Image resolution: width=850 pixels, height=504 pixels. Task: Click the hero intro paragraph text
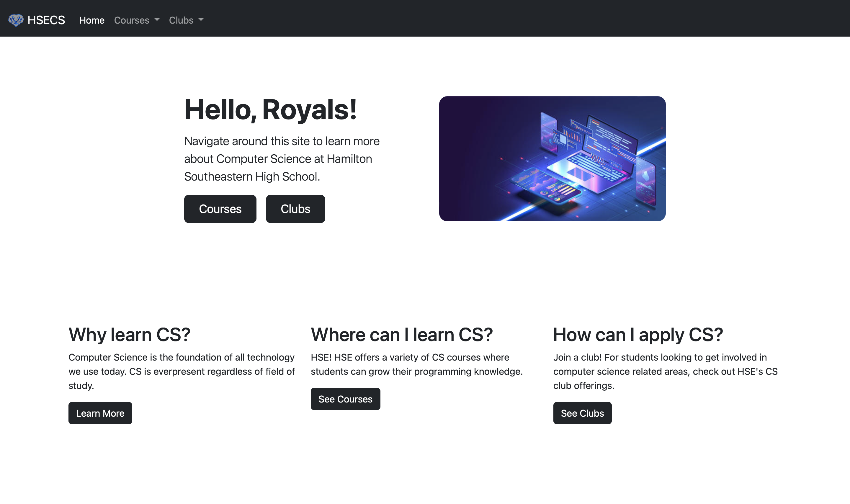click(x=282, y=158)
